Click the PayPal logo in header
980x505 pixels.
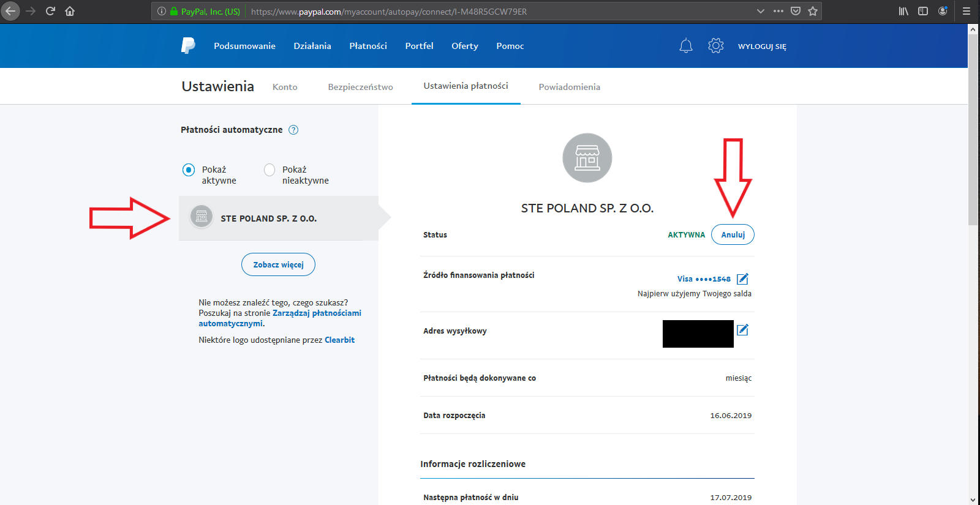(188, 46)
